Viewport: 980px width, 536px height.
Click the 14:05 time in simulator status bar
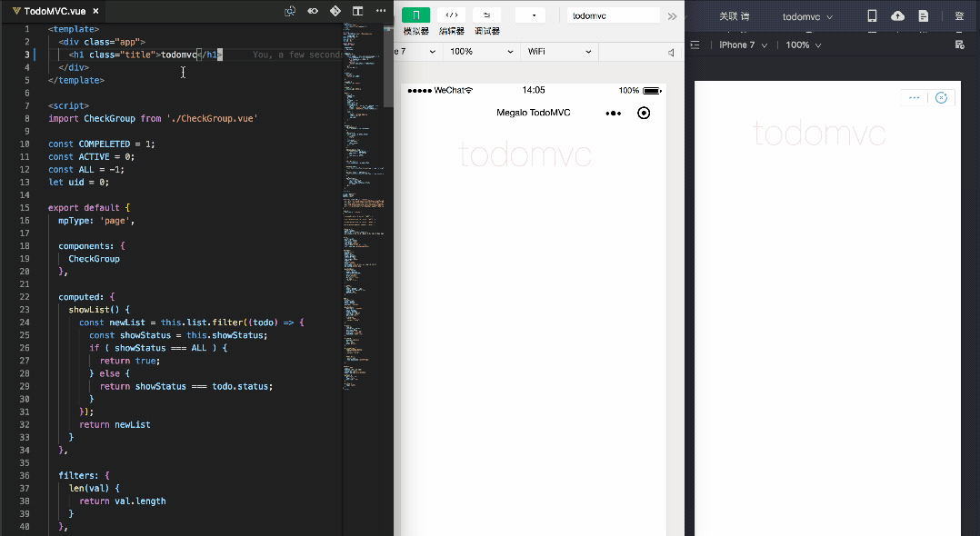click(534, 90)
